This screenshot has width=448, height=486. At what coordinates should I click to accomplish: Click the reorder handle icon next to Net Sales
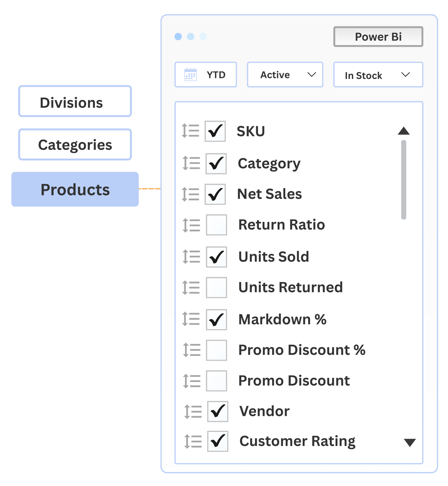[x=190, y=194]
